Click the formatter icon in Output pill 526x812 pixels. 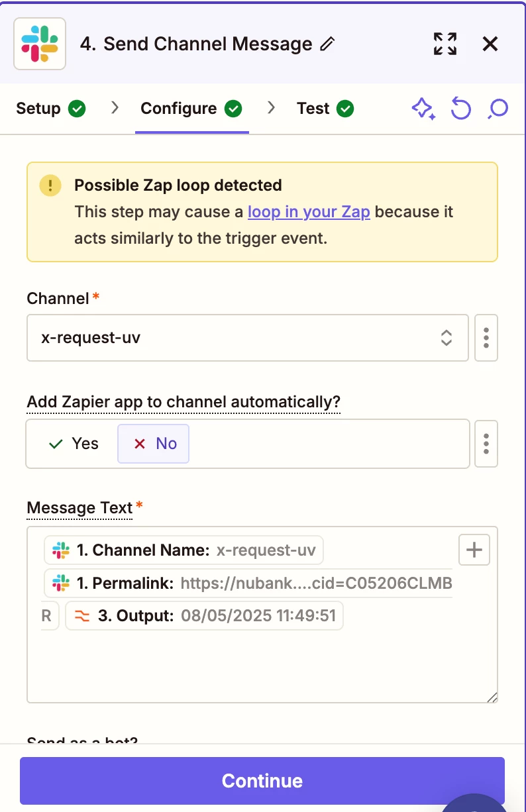pyautogui.click(x=82, y=616)
